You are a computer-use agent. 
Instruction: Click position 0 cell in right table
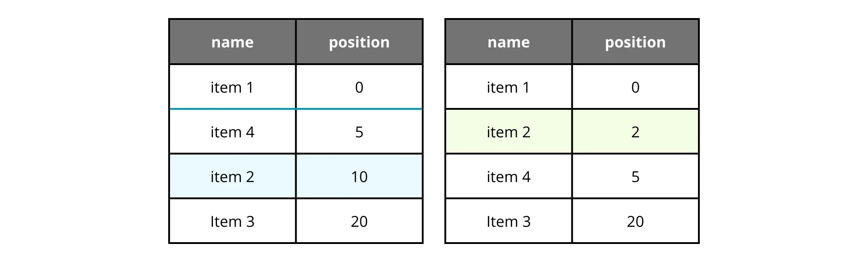click(635, 87)
